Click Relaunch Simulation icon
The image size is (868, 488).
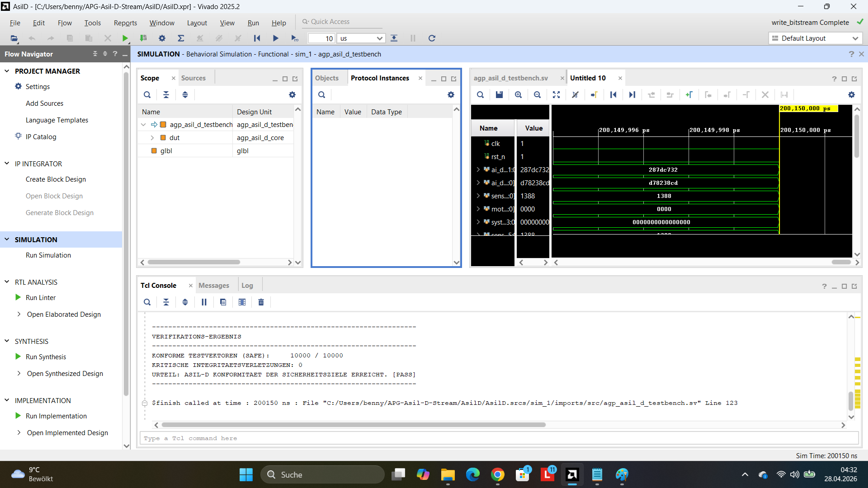432,38
